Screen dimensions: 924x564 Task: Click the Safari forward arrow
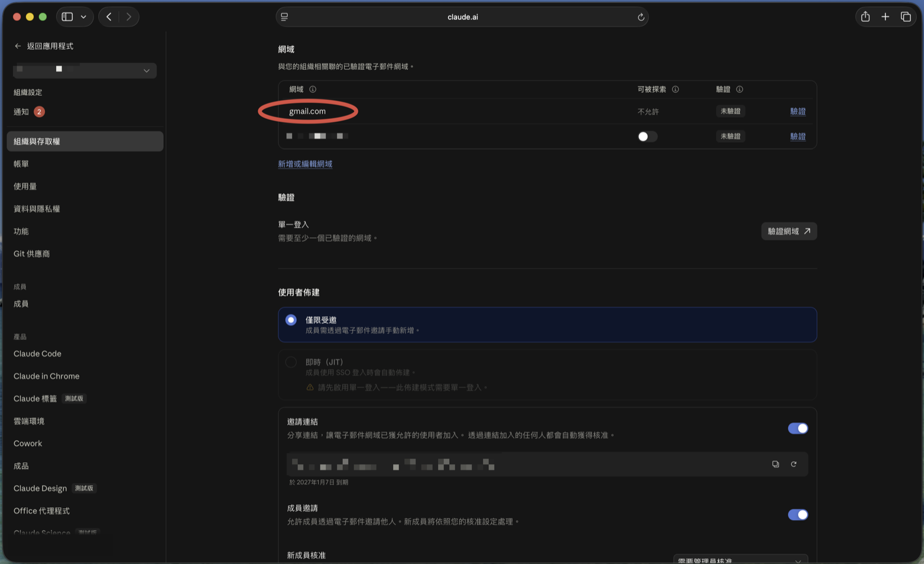(x=129, y=17)
